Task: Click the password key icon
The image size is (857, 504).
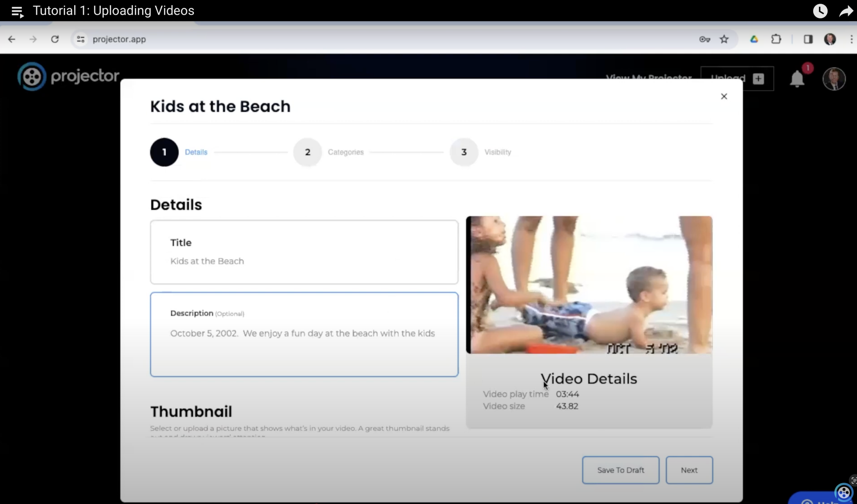Action: point(705,39)
